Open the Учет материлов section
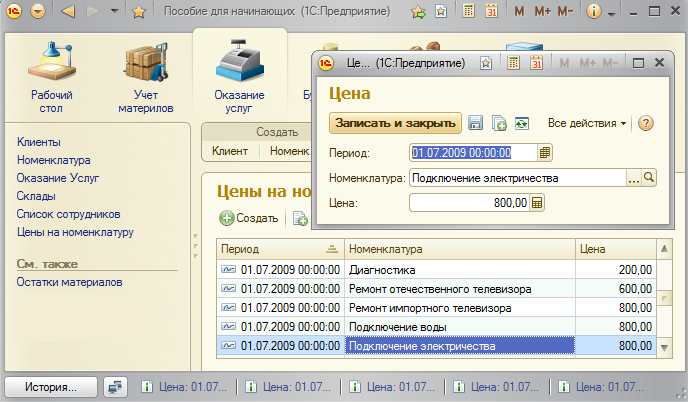688x402 pixels. (x=146, y=77)
